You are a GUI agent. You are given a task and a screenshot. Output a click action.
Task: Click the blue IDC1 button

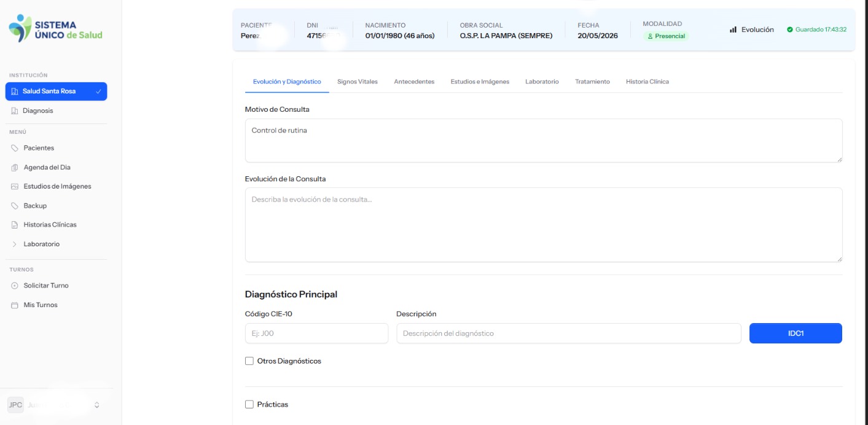pos(796,333)
